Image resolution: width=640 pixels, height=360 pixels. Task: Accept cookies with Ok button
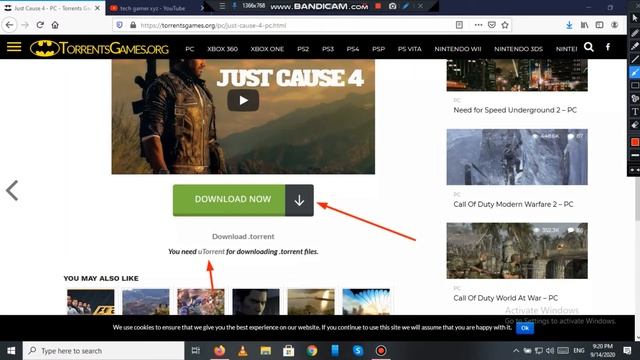[525, 328]
